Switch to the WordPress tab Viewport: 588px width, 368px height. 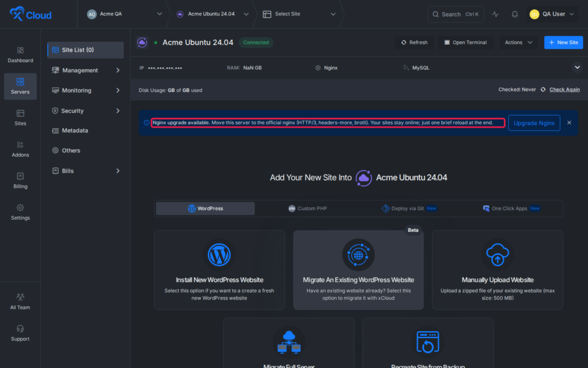(205, 208)
